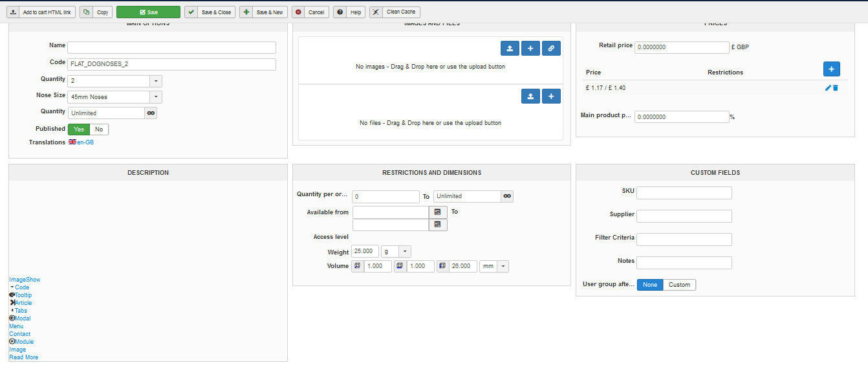Click the Supplier custom field input

pyautogui.click(x=684, y=216)
